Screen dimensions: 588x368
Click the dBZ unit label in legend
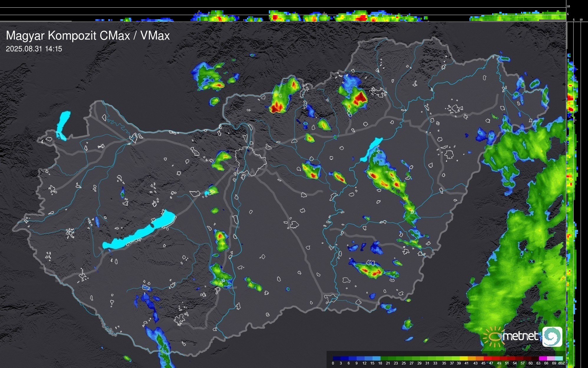[561, 363]
